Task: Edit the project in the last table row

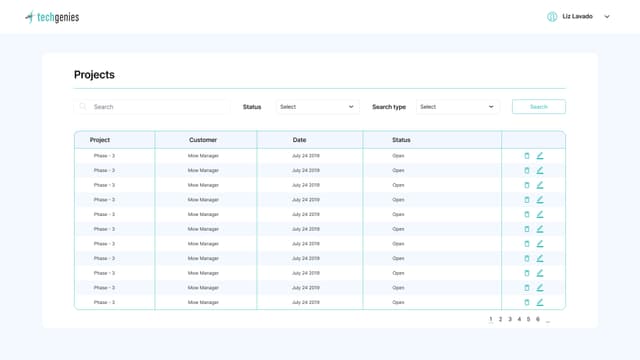Action: (540, 303)
